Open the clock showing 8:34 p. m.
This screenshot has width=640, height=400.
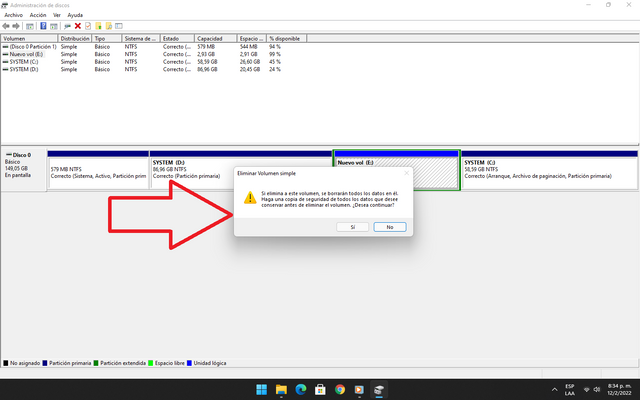(619, 389)
